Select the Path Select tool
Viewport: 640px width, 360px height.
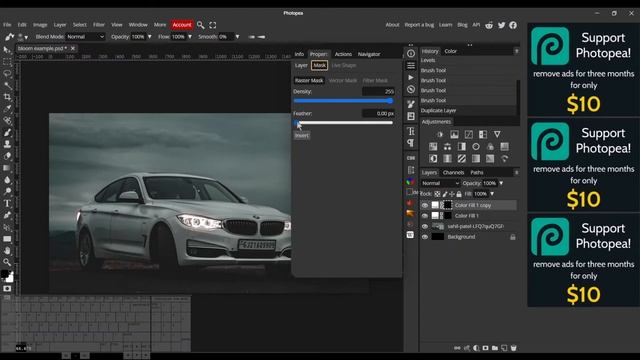(x=7, y=227)
